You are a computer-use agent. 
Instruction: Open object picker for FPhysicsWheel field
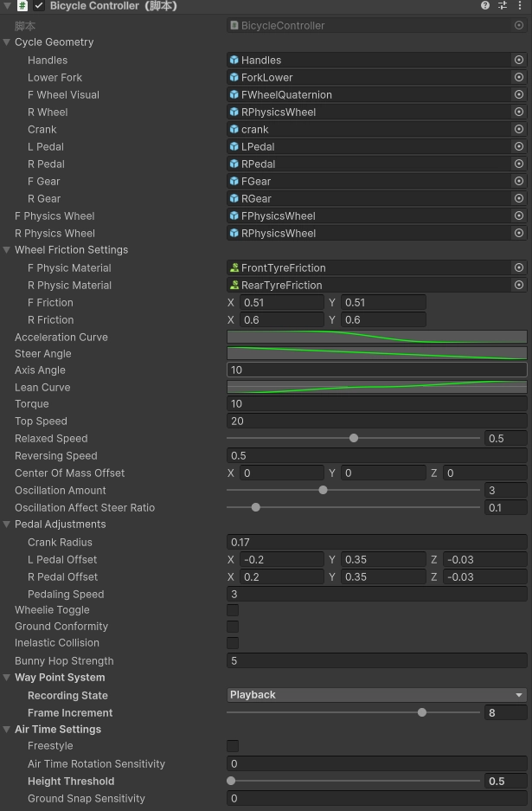coord(518,216)
